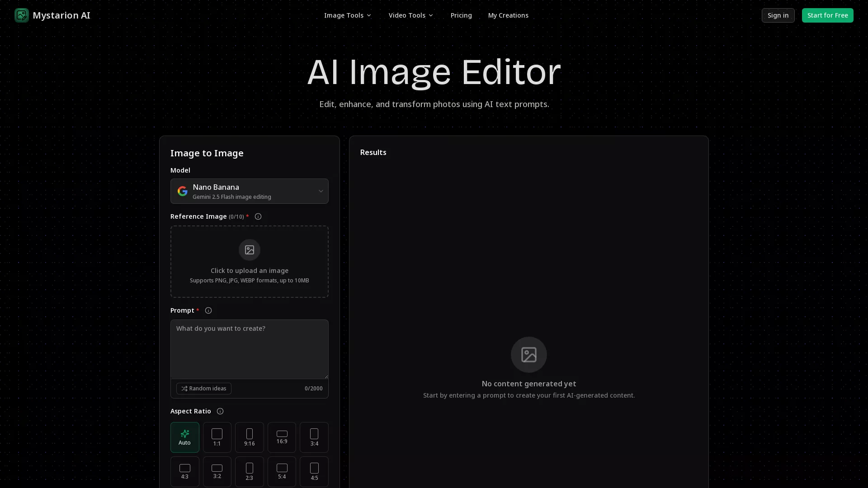
Task: Click the Reference Image info icon
Action: (258, 216)
